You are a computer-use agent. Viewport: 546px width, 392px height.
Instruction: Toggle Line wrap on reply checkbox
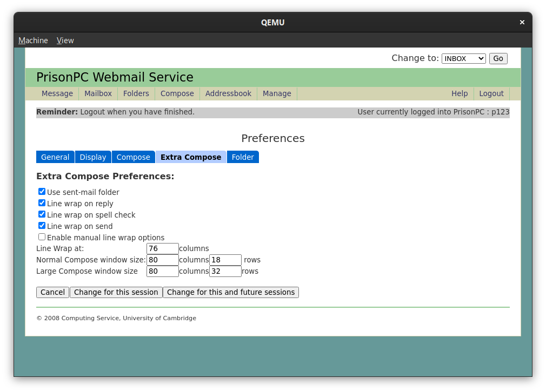click(x=42, y=203)
